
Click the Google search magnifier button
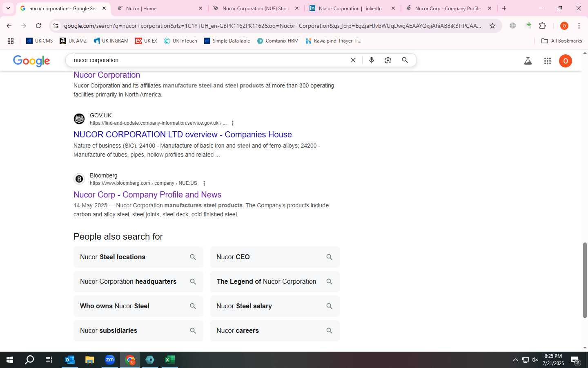(x=405, y=60)
